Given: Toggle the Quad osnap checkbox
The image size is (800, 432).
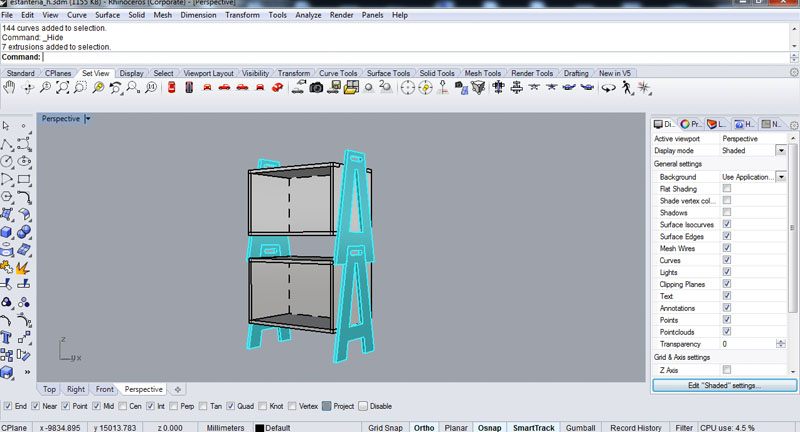Looking at the screenshot, I should pos(231,406).
